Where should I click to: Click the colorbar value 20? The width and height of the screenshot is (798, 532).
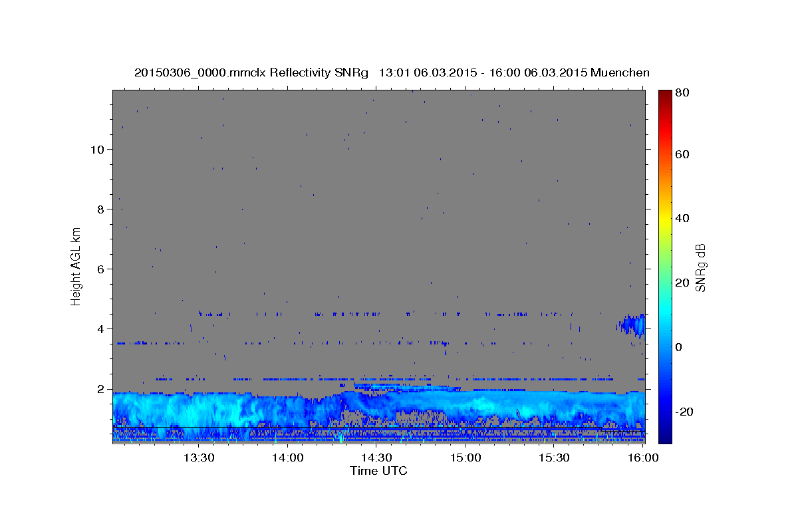pos(682,283)
